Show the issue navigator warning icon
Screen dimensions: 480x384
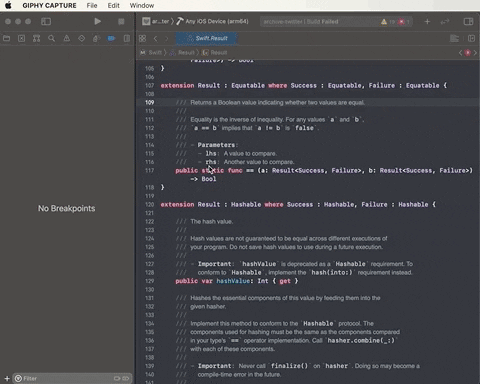67,39
